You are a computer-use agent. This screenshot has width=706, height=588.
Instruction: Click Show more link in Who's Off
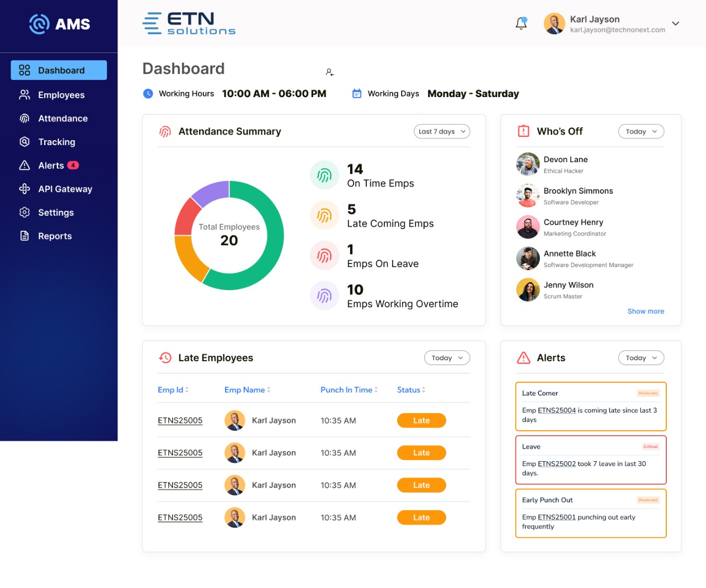(645, 311)
